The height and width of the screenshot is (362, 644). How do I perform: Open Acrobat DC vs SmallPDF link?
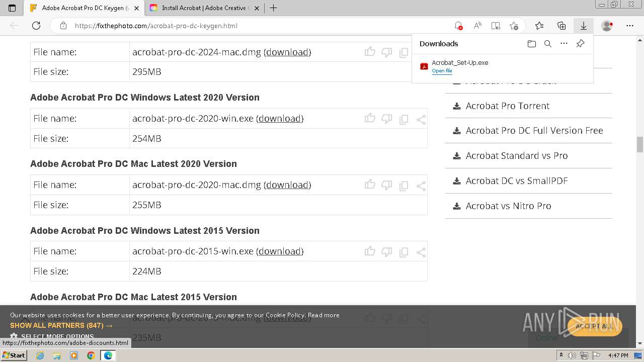click(517, 180)
